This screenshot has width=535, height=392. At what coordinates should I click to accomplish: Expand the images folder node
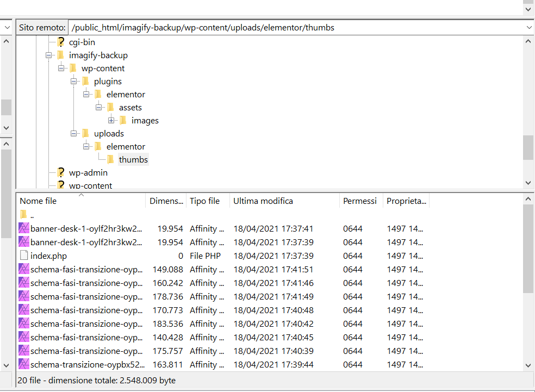111,121
